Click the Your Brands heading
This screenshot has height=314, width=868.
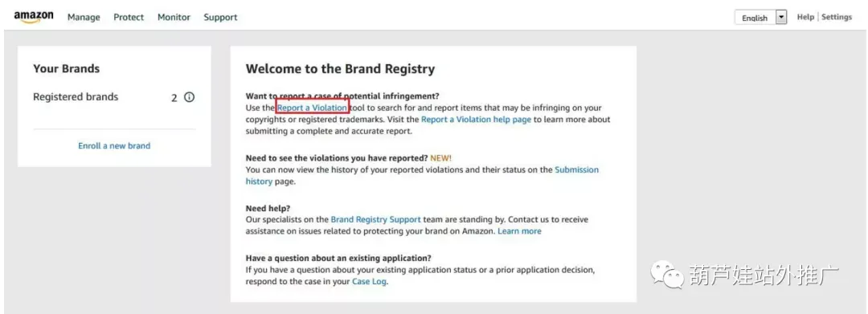67,68
